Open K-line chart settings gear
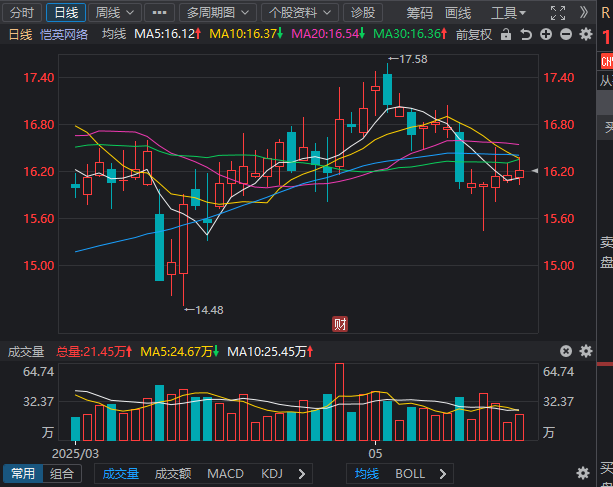 (584, 34)
